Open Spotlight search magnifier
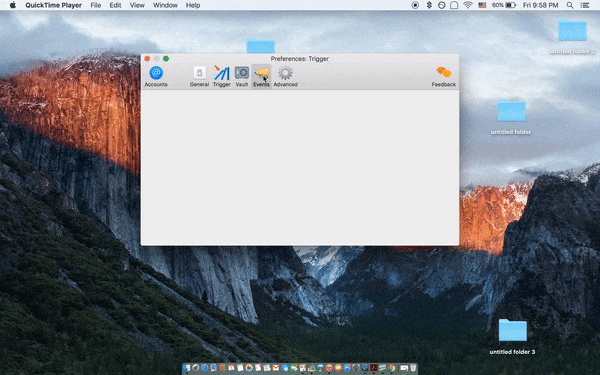 [x=570, y=5]
